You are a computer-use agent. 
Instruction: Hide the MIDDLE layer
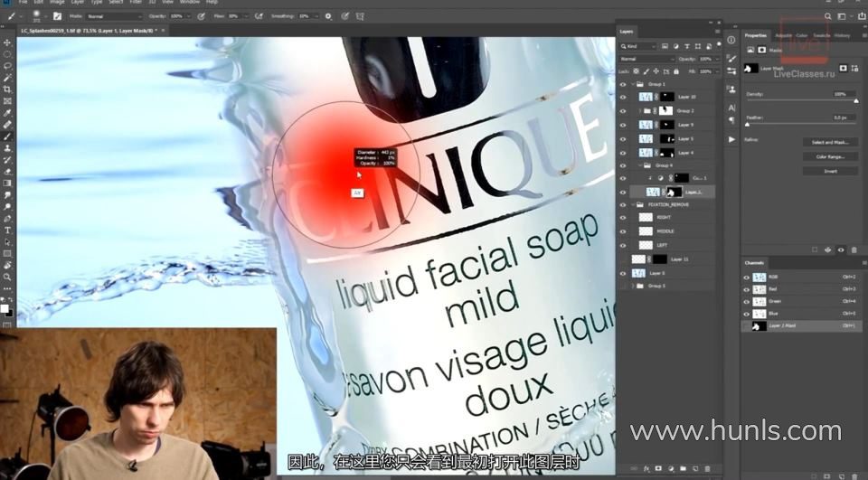click(623, 231)
